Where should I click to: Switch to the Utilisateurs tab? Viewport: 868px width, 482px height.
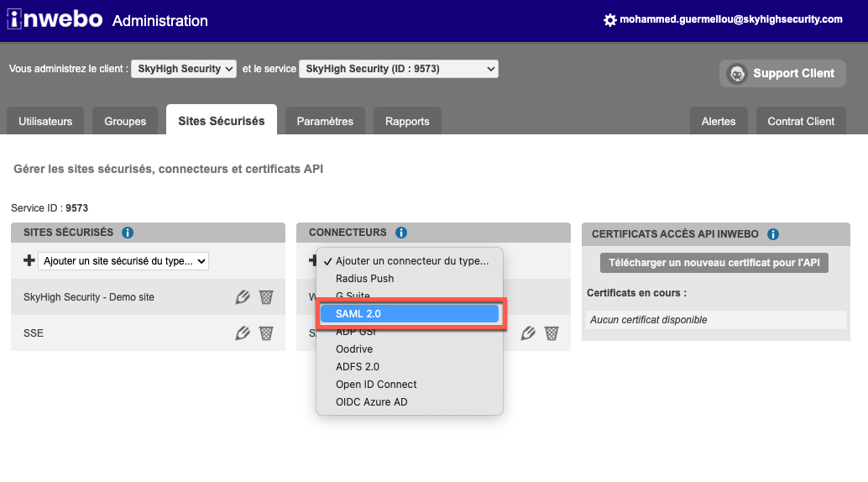click(45, 121)
